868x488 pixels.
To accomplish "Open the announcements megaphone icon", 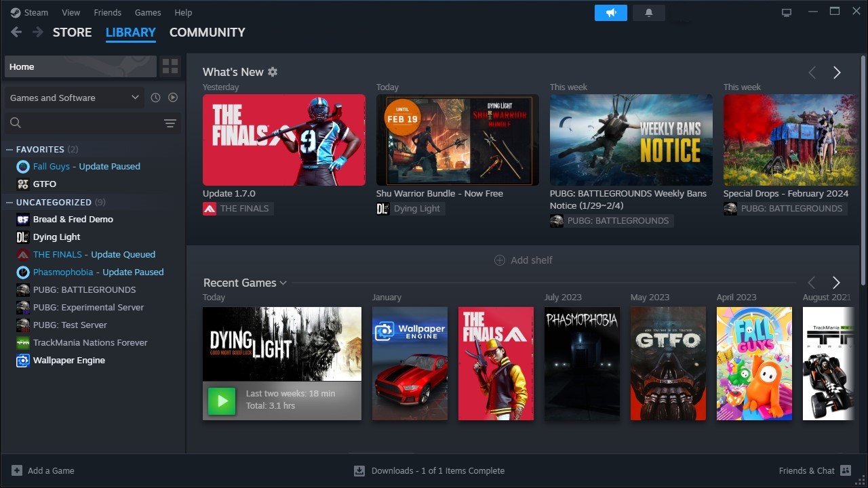I will 610,12.
